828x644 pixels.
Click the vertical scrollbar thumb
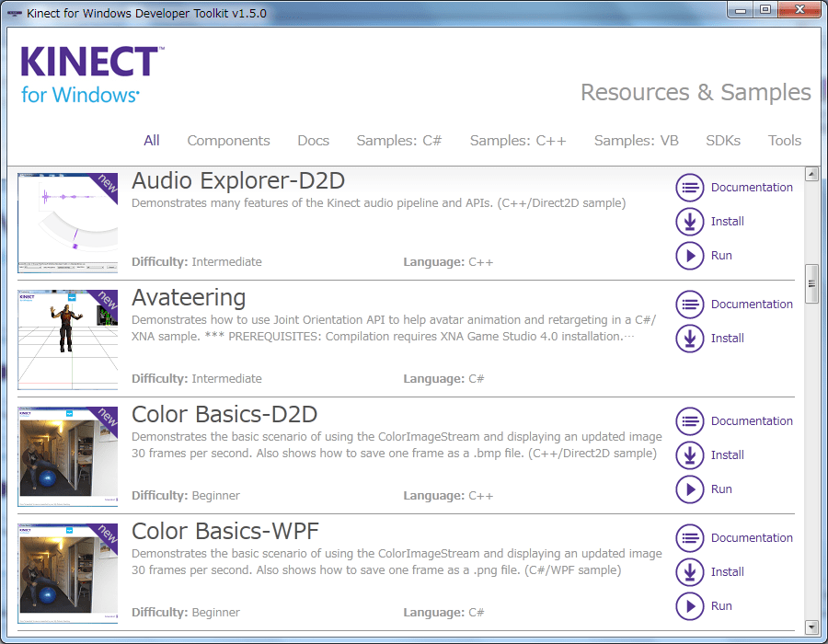[x=811, y=284]
